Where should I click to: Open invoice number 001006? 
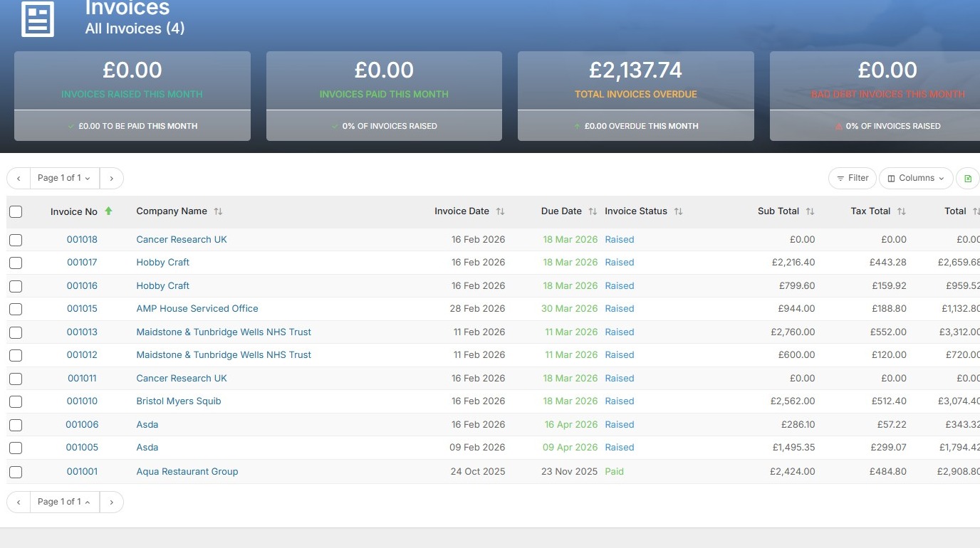[x=82, y=425]
